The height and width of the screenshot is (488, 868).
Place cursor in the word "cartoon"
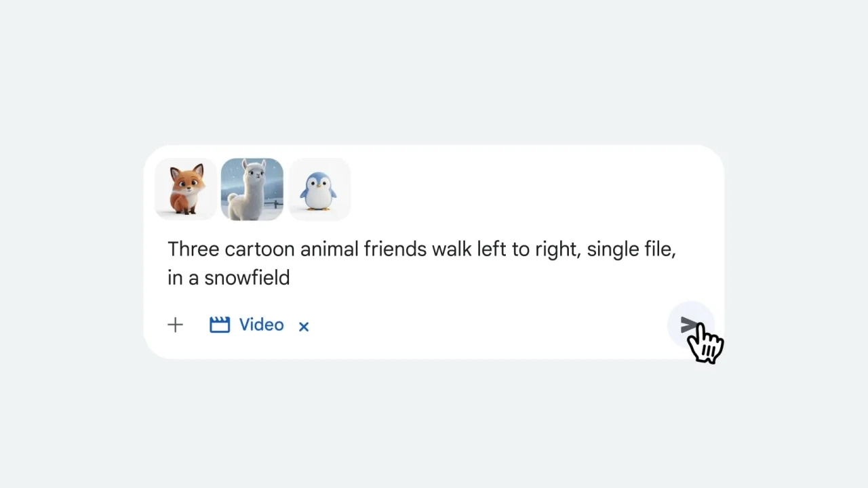(x=260, y=249)
